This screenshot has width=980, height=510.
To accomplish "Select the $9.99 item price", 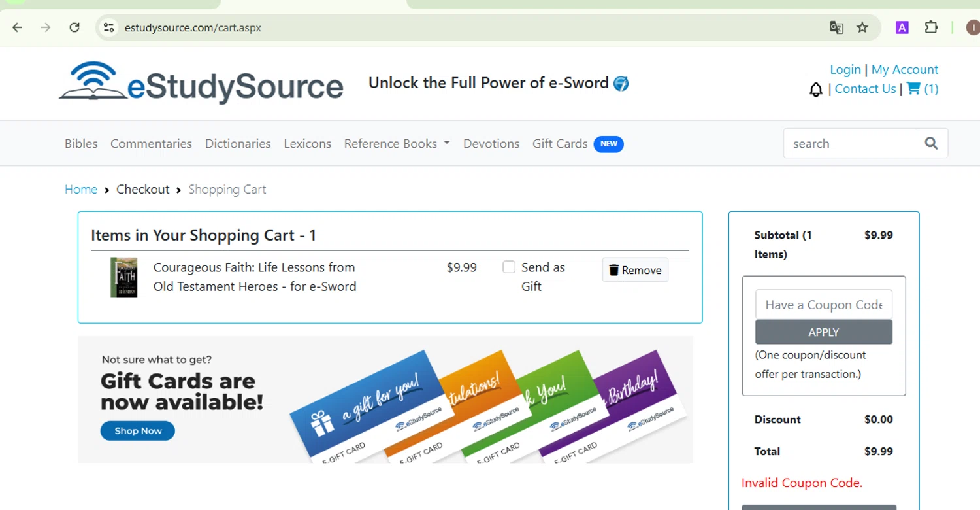I will tap(462, 267).
